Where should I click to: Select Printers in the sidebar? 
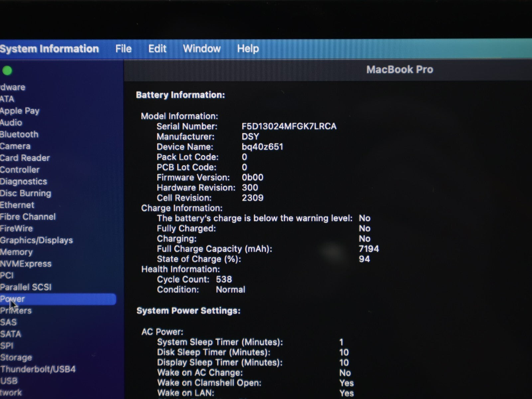[x=16, y=311]
